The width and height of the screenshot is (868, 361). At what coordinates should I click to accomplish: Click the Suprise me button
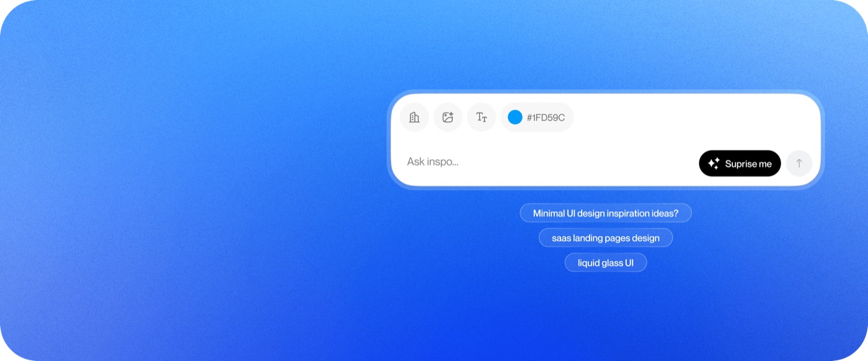tap(740, 163)
